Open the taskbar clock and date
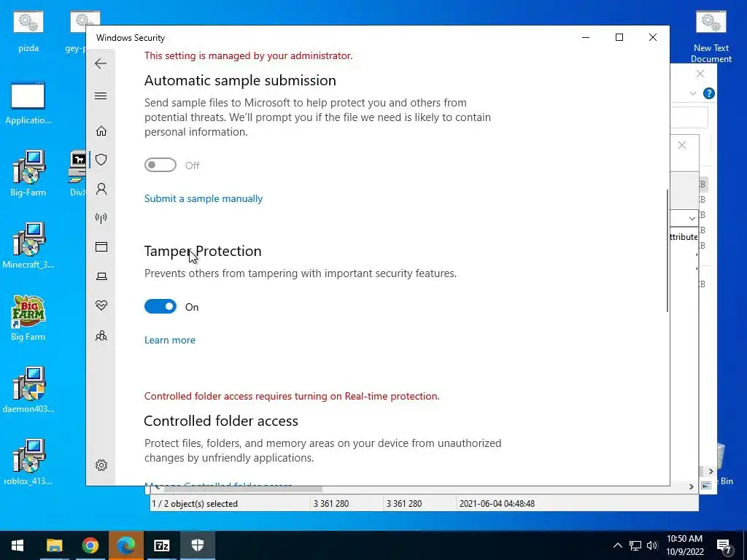Image resolution: width=747 pixels, height=560 pixels. tap(684, 545)
